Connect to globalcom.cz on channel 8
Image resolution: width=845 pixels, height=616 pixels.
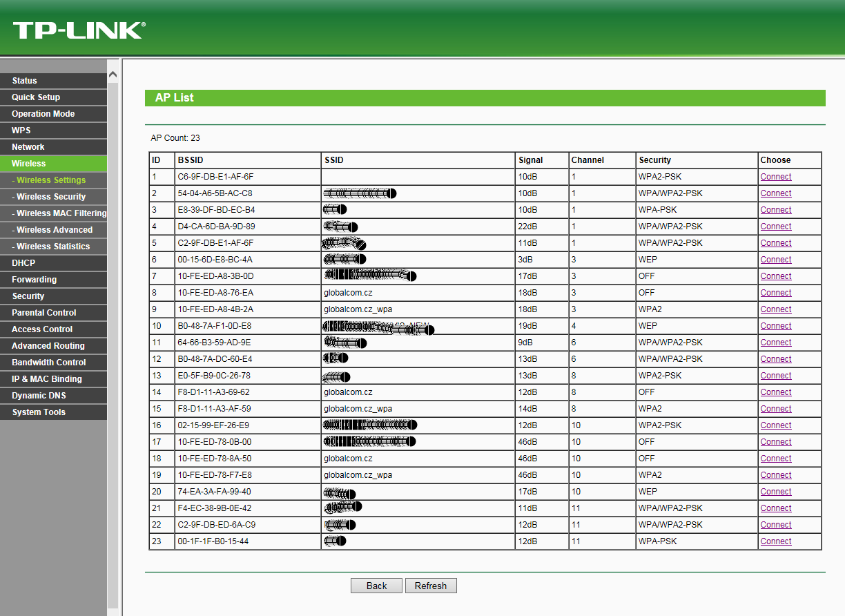point(776,392)
